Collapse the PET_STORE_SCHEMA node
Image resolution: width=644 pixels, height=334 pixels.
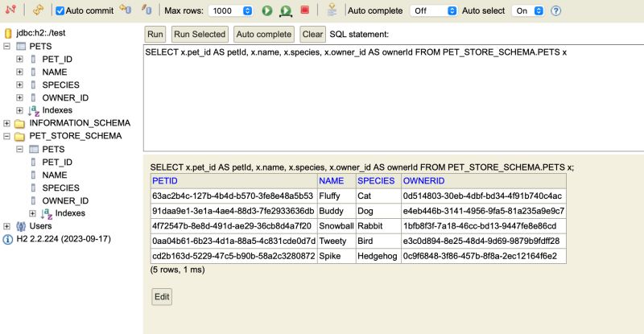point(6,136)
